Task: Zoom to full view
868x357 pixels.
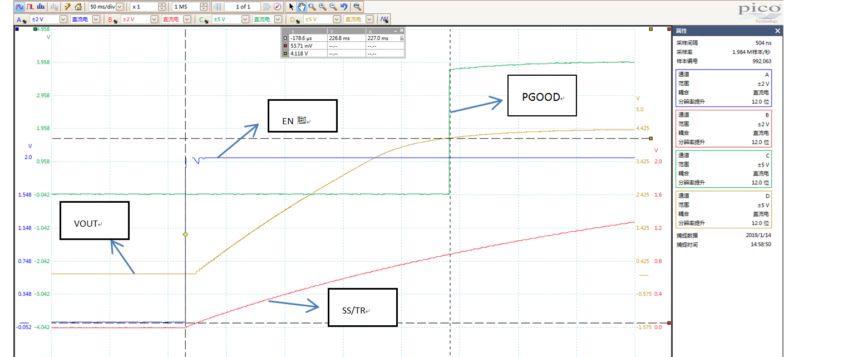Action: (x=357, y=7)
